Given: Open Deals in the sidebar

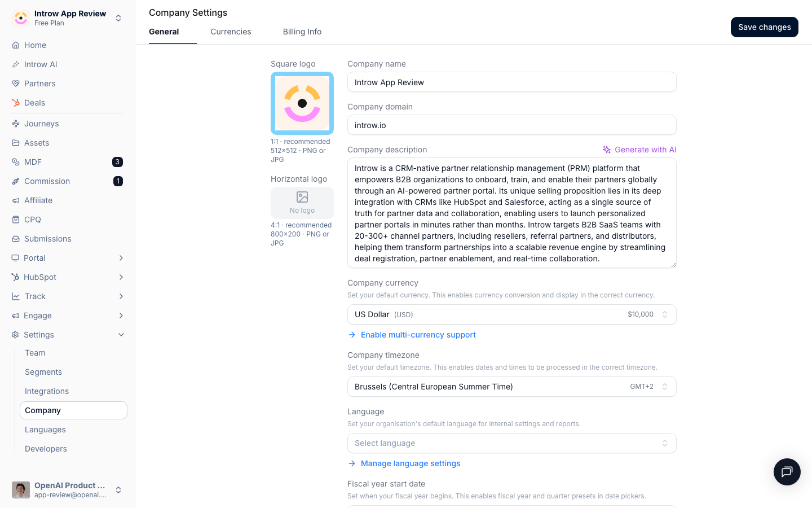Looking at the screenshot, I should 34,103.
